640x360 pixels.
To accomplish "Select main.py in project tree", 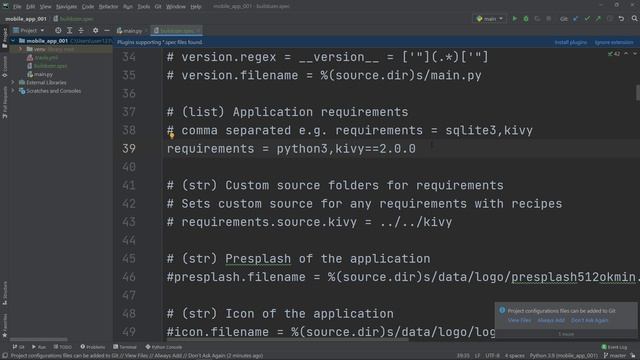I will (x=40, y=74).
